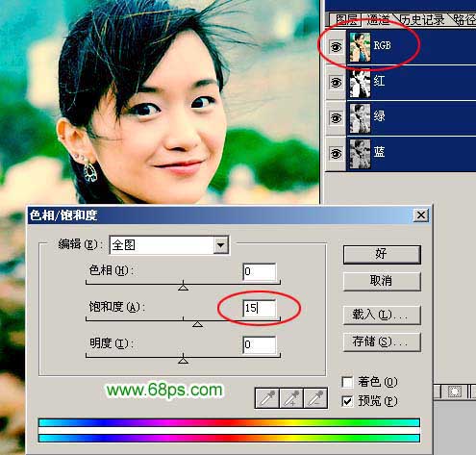This screenshot has width=476, height=455.
Task: Click the 载入 (Load) button
Action: coord(382,315)
